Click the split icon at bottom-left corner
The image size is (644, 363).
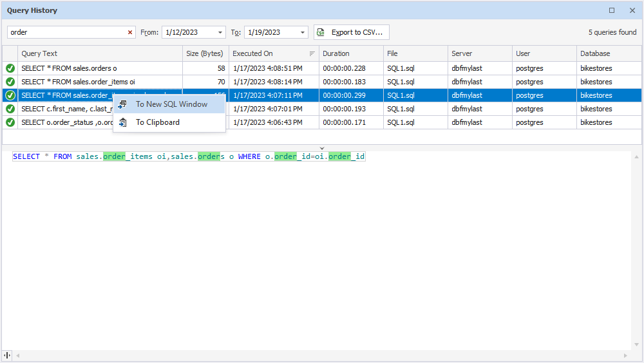8,355
